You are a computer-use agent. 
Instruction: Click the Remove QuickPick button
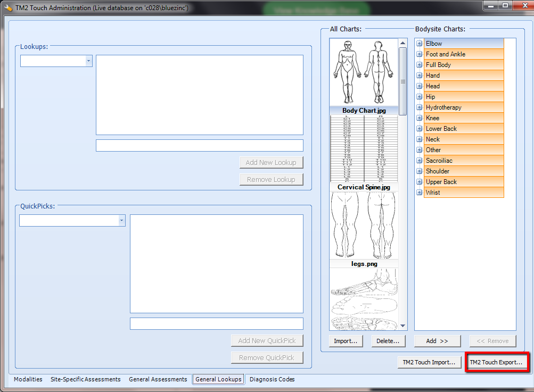[x=267, y=357]
